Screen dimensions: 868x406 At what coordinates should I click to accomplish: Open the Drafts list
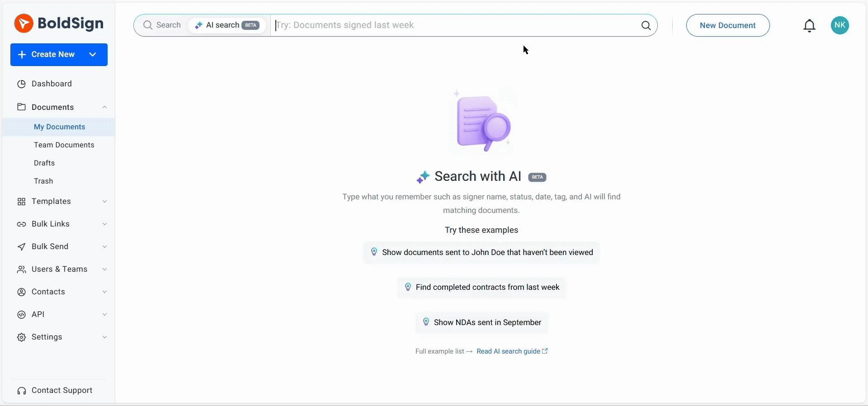pos(44,163)
